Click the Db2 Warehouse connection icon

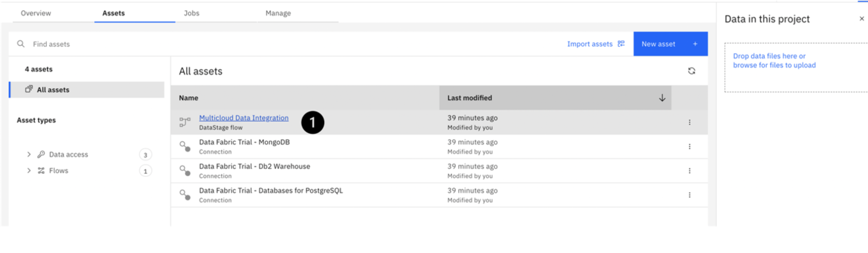[x=185, y=171]
